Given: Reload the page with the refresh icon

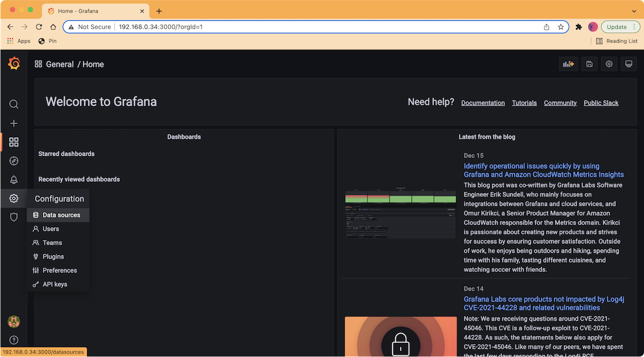Looking at the screenshot, I should point(39,27).
